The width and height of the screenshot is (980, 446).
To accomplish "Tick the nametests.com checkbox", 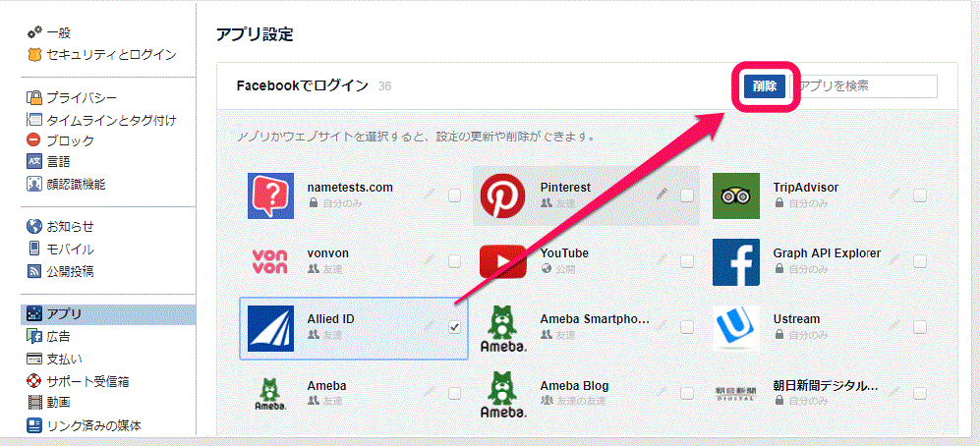I will 454,195.
